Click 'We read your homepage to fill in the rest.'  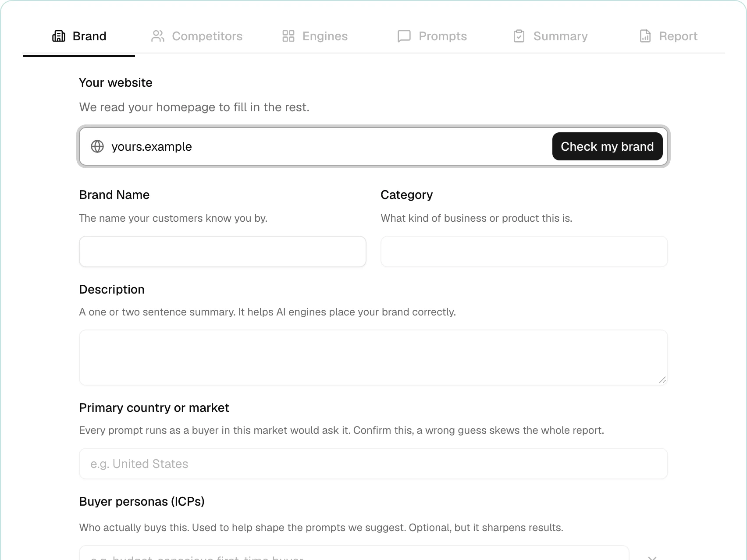(x=194, y=107)
